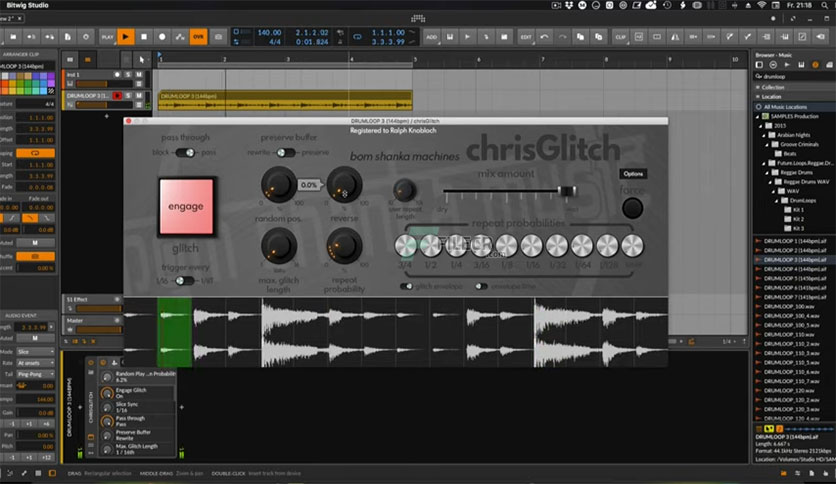This screenshot has width=836, height=484.
Task: Click the chrisGlitch device power icon
Action: coord(91,362)
